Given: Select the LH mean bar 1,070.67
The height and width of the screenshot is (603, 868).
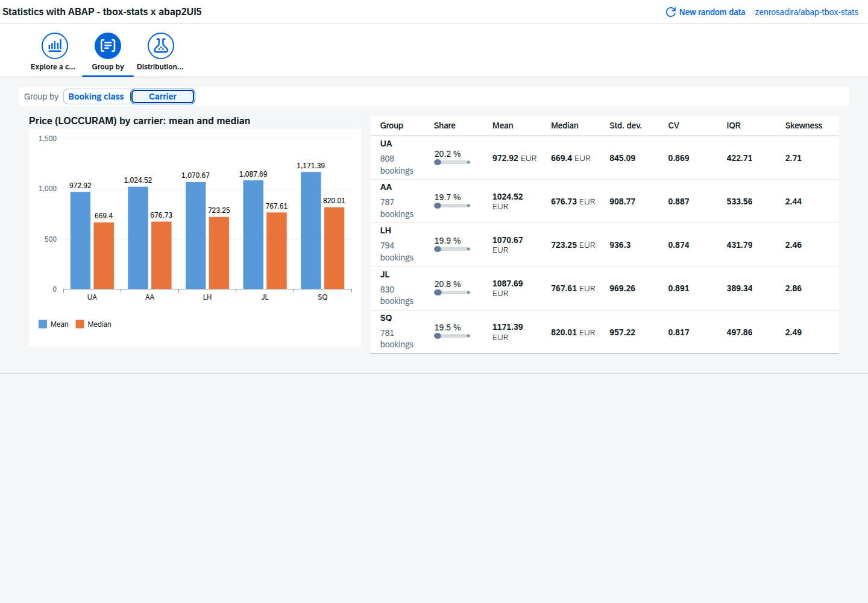Looking at the screenshot, I should pyautogui.click(x=195, y=235).
